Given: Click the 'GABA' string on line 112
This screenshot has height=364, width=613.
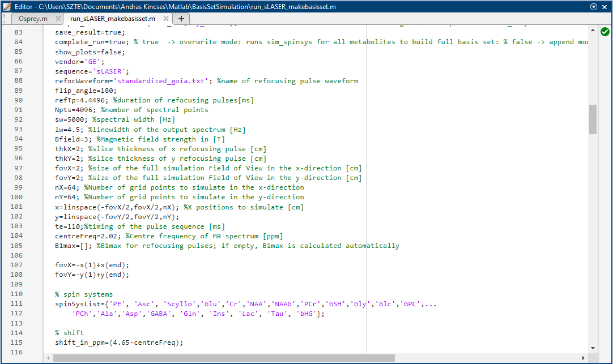Looking at the screenshot, I should (x=159, y=314).
